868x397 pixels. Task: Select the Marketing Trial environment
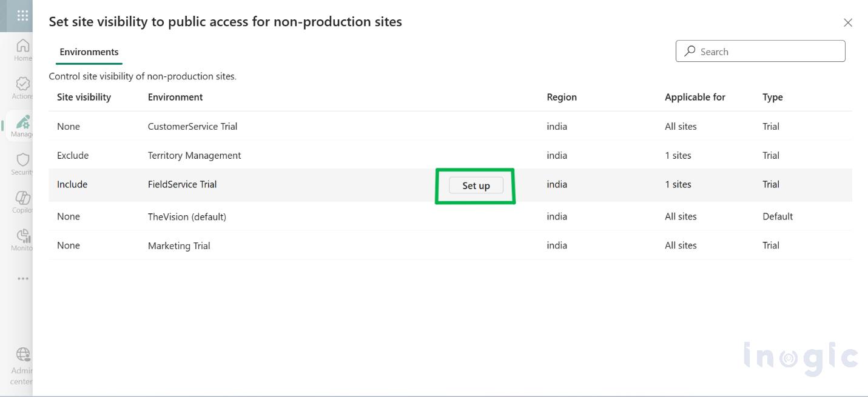[x=179, y=245]
